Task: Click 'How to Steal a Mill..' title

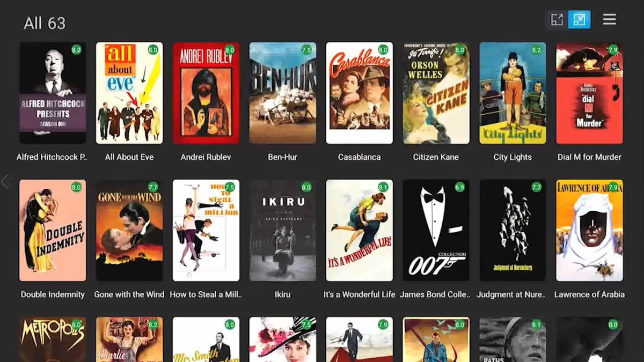Action: click(206, 294)
